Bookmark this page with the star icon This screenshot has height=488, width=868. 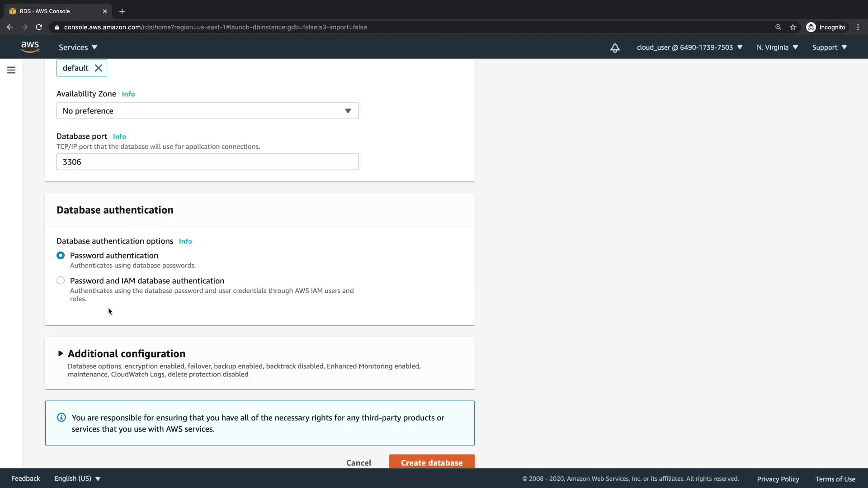[x=793, y=27]
